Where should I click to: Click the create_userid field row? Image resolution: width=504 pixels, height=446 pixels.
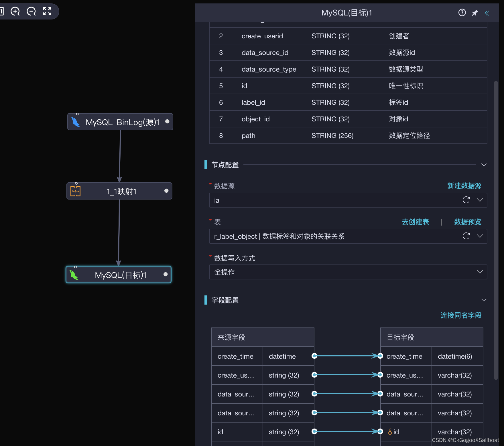(x=348, y=36)
